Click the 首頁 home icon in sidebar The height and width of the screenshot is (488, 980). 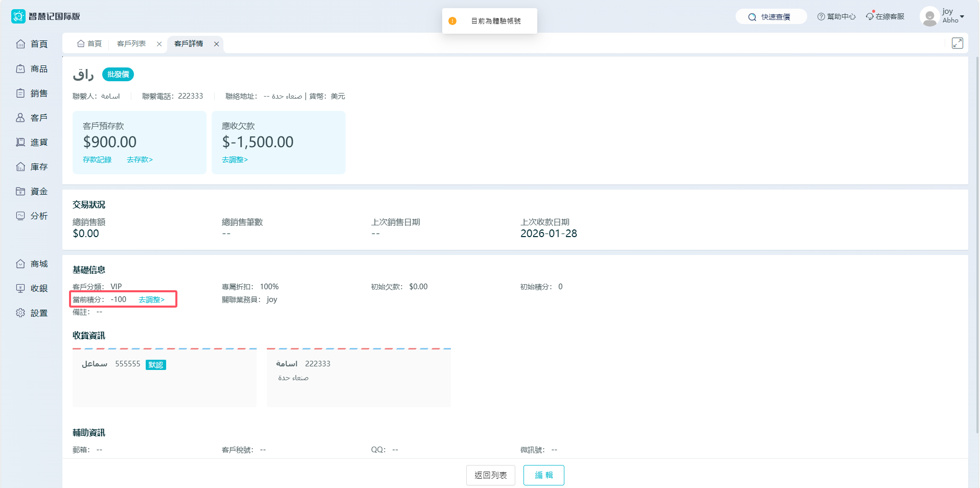[20, 44]
